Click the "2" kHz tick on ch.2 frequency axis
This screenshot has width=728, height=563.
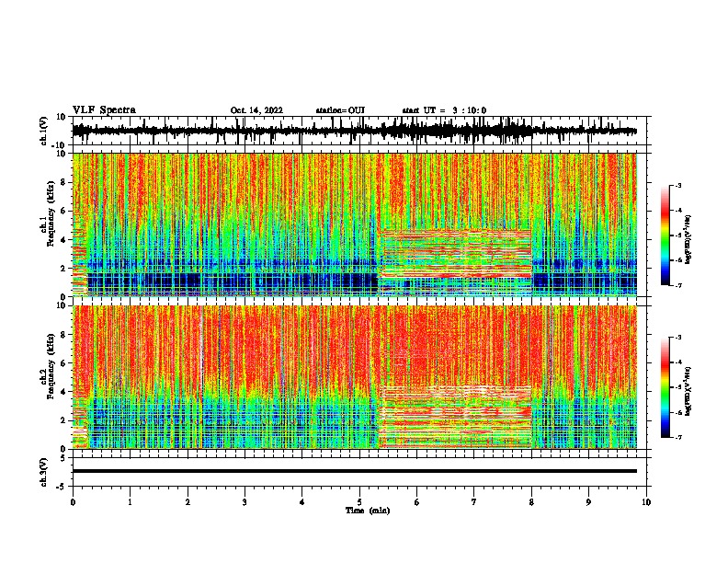pos(64,420)
